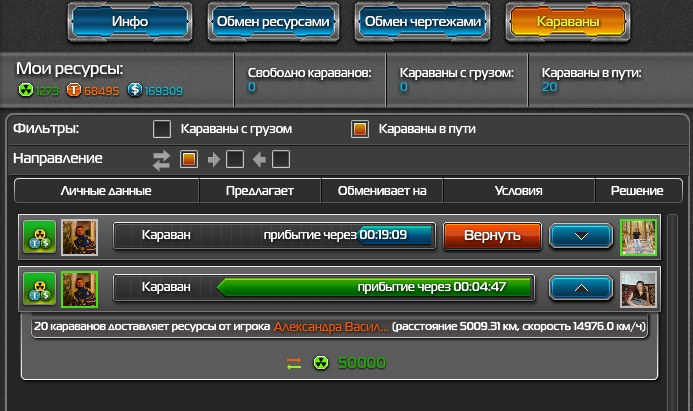Click resource icon in the 00:19:09 caravan row
Image resolution: width=693 pixels, height=411 pixels.
[x=40, y=237]
